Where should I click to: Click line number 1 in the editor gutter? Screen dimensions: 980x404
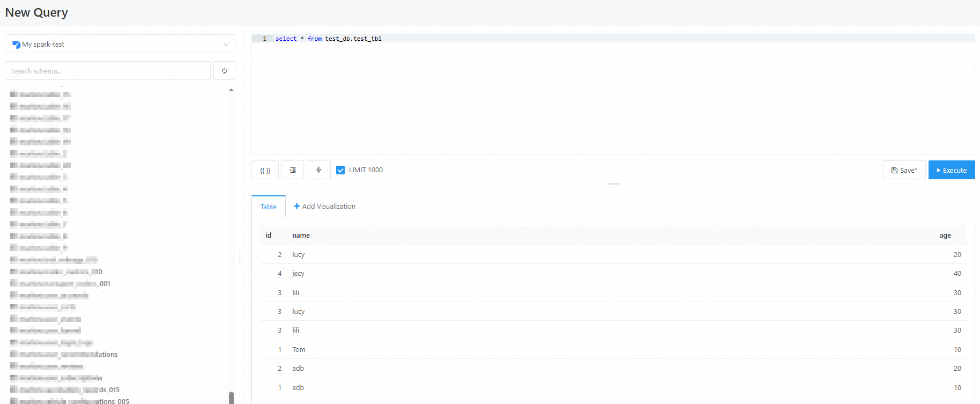coord(264,39)
